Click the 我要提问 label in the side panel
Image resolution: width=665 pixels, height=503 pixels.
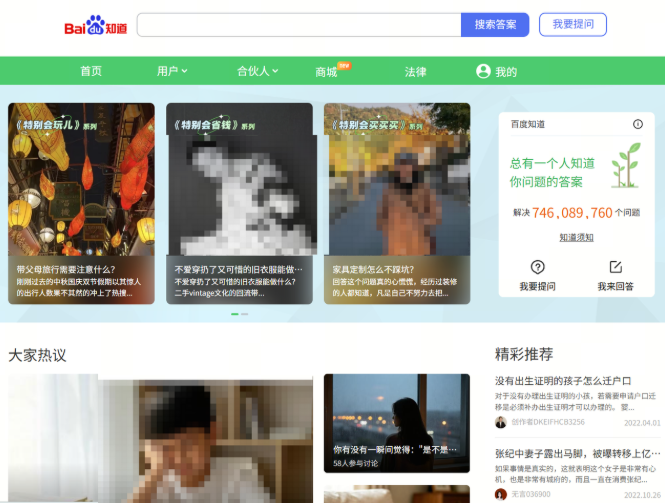(x=537, y=287)
